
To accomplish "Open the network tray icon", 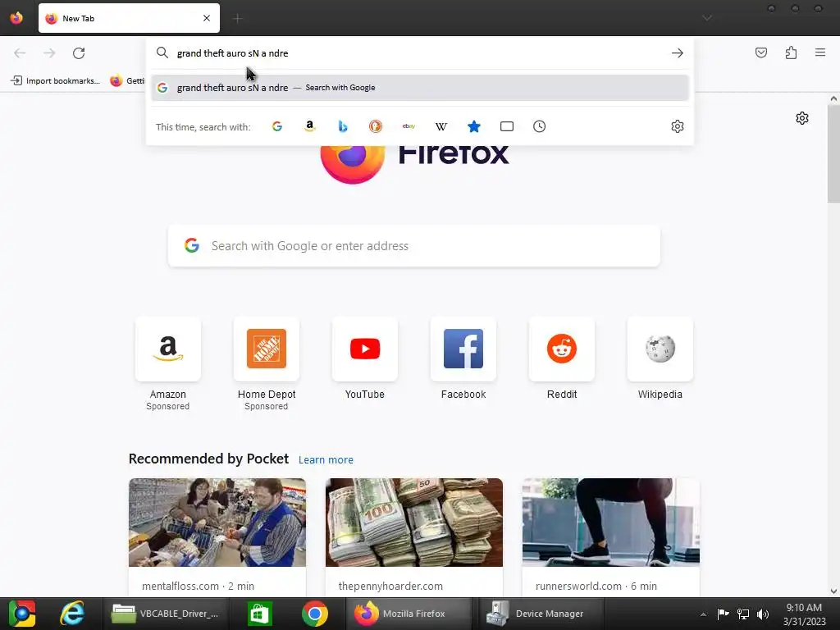I will [743, 614].
